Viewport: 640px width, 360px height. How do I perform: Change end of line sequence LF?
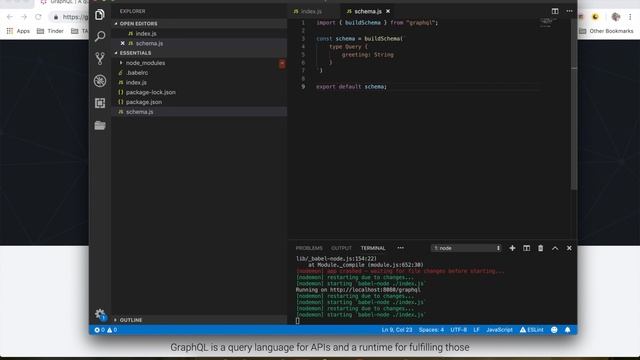click(x=476, y=330)
